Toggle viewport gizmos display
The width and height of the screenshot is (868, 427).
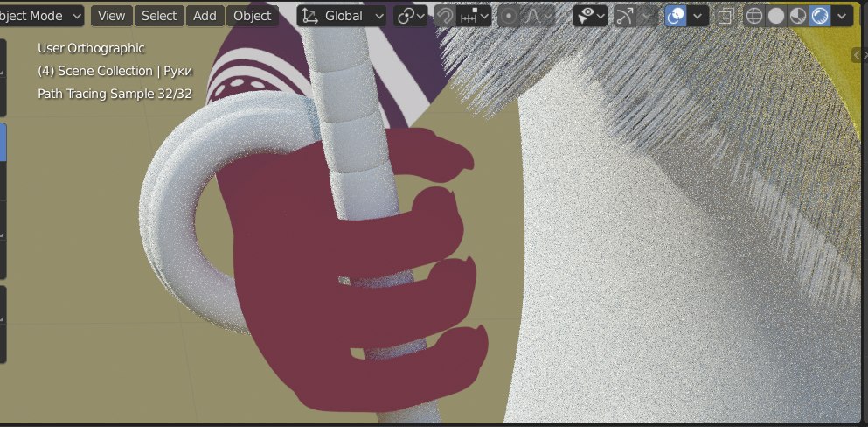click(625, 16)
